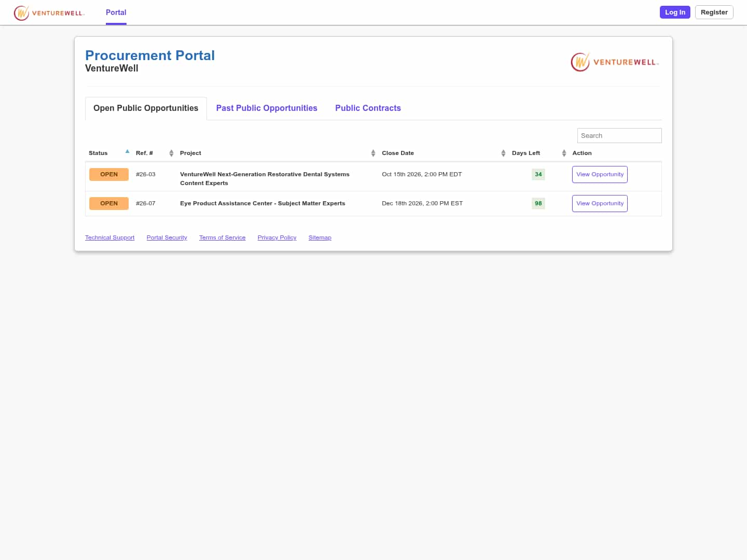Screen dimensions: 747x560
Task: Focus the Search input field
Action: click(x=619, y=135)
